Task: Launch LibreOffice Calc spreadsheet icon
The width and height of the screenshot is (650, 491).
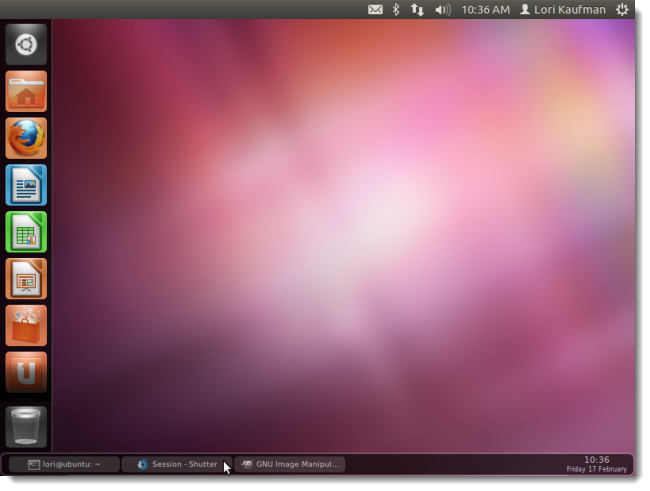Action: tap(26, 232)
